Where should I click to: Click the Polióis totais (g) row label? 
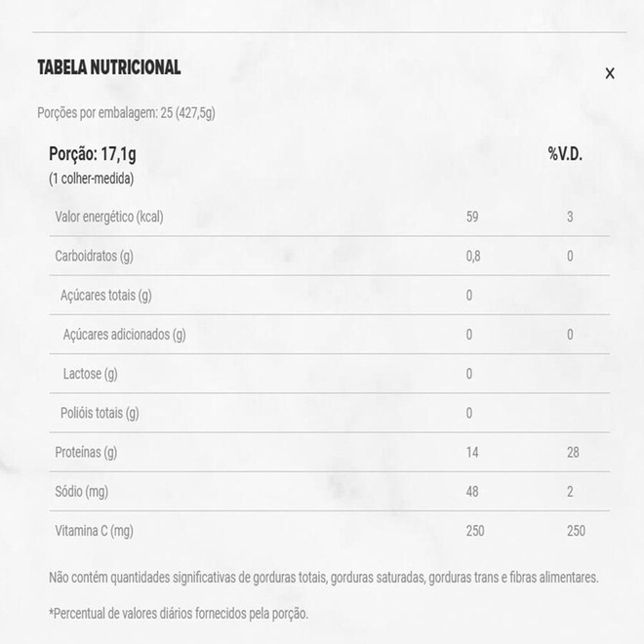tap(101, 413)
